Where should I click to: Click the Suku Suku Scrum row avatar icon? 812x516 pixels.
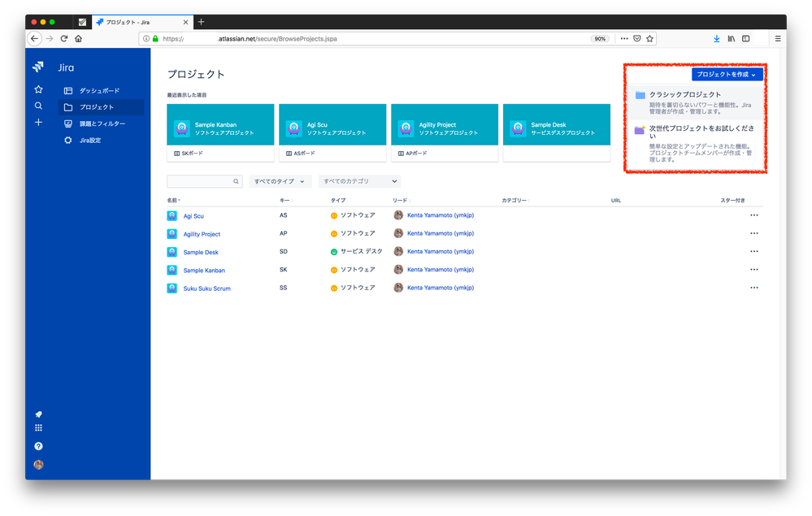pos(172,288)
